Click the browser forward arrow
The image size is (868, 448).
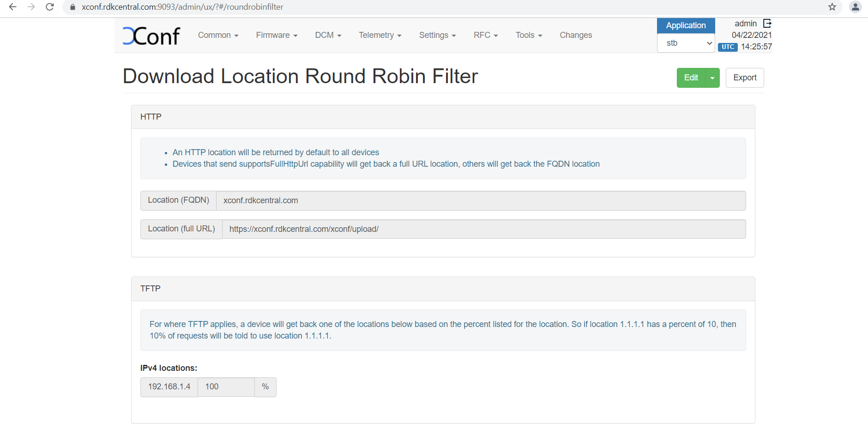[x=31, y=7]
